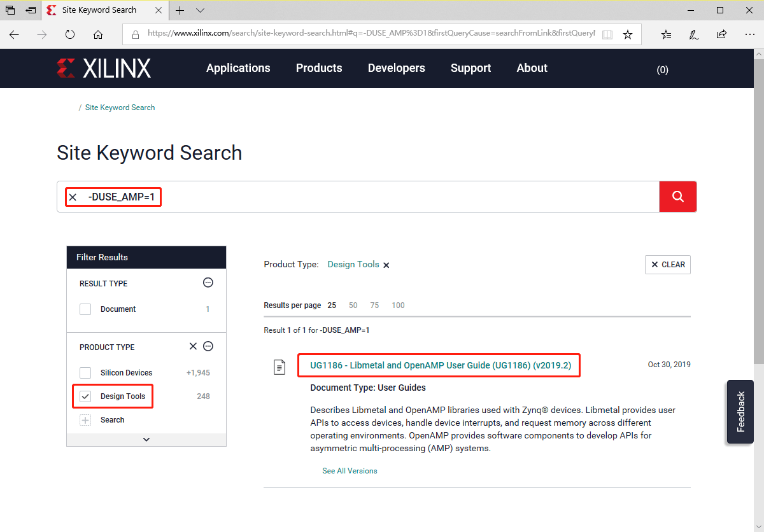Enable the Silicon Devices checkbox
The image size is (764, 532).
[85, 373]
